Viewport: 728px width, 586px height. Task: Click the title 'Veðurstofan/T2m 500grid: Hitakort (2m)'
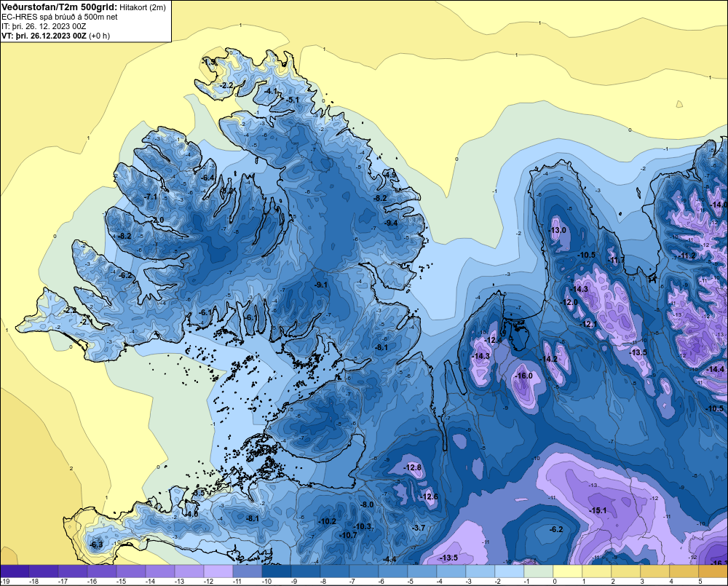[x=84, y=7]
